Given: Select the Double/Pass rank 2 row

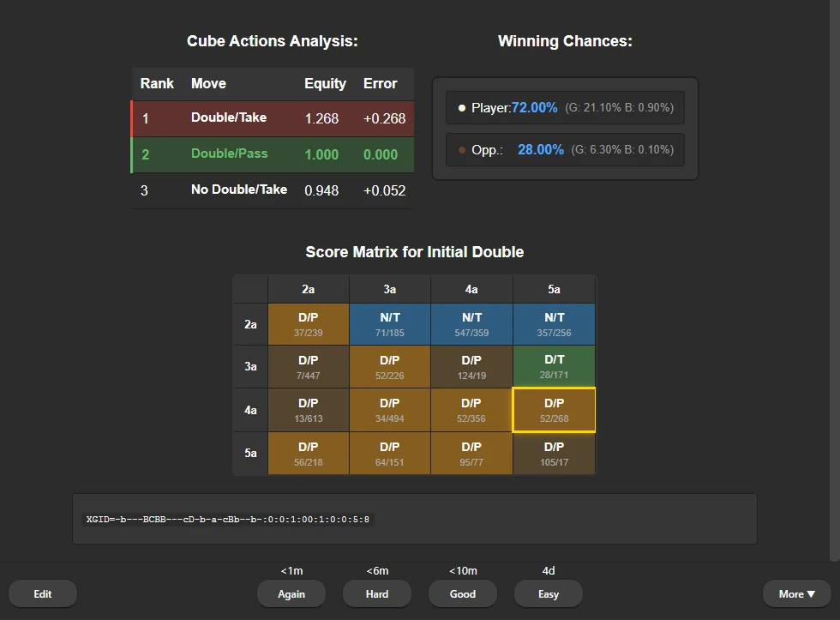Looking at the screenshot, I should pos(273,154).
